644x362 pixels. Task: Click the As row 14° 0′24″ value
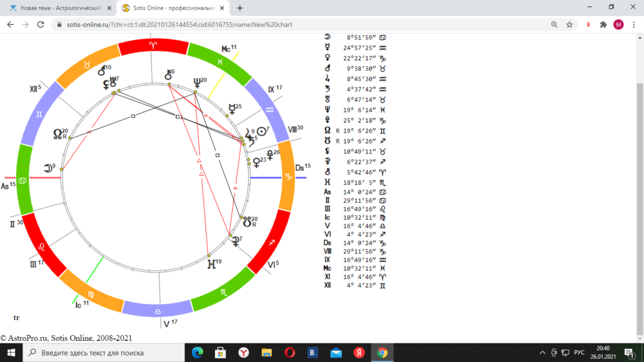pyautogui.click(x=359, y=192)
